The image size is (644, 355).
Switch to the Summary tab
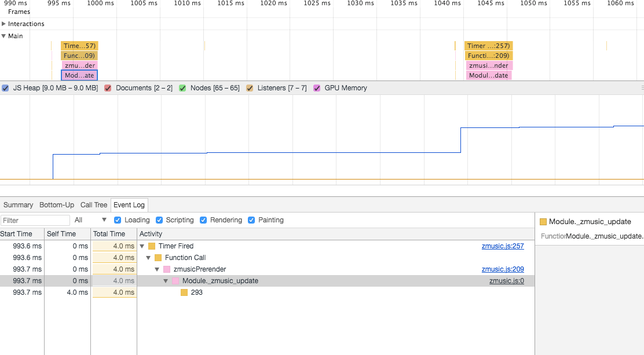[x=18, y=204]
